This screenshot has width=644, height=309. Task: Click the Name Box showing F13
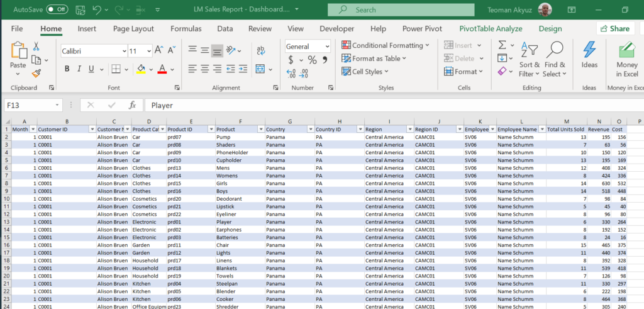point(28,105)
